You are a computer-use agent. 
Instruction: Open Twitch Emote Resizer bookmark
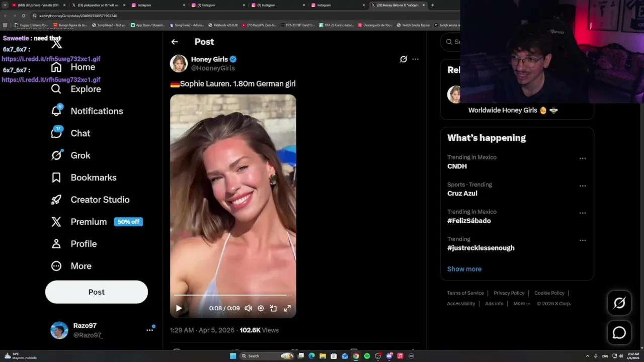tap(413, 25)
